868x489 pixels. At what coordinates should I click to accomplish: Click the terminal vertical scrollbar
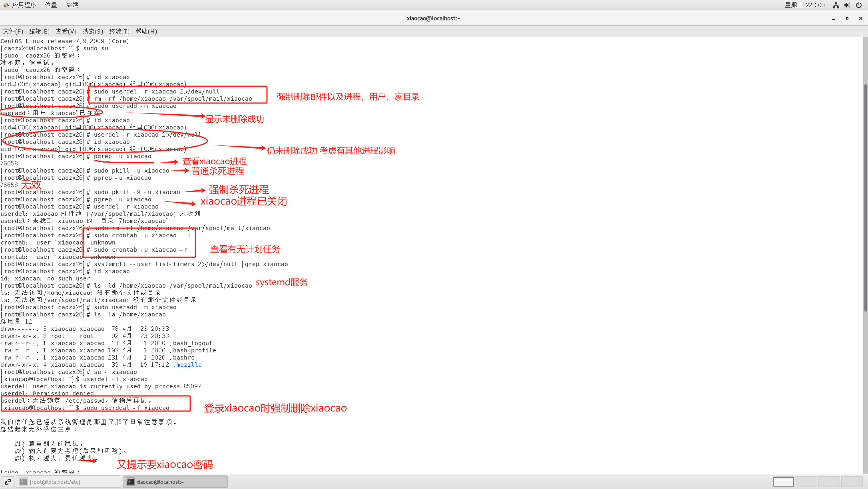pyautogui.click(x=865, y=198)
